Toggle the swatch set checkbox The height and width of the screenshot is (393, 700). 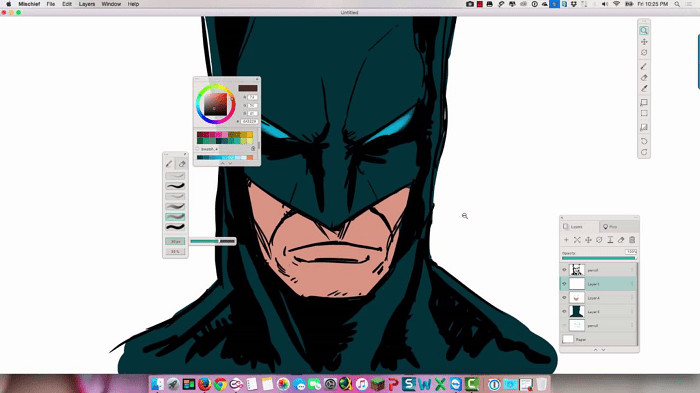coord(197,149)
